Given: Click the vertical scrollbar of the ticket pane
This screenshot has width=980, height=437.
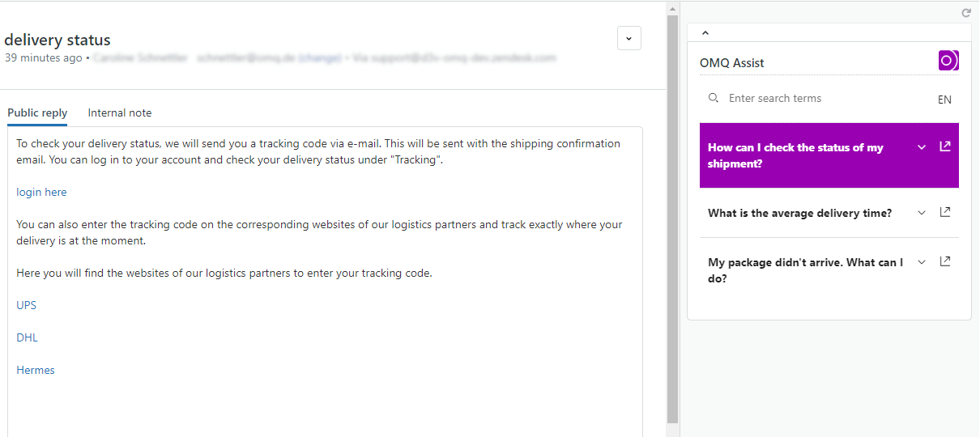Looking at the screenshot, I should 672,218.
